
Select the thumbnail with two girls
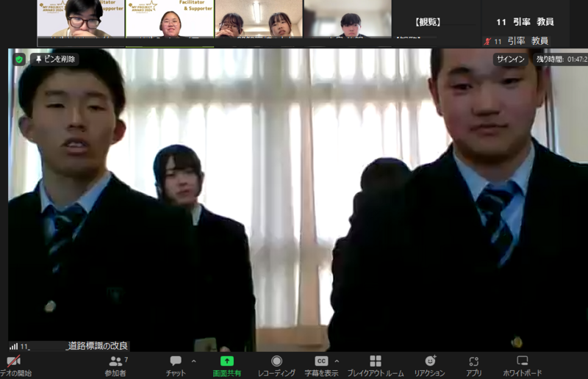click(259, 18)
